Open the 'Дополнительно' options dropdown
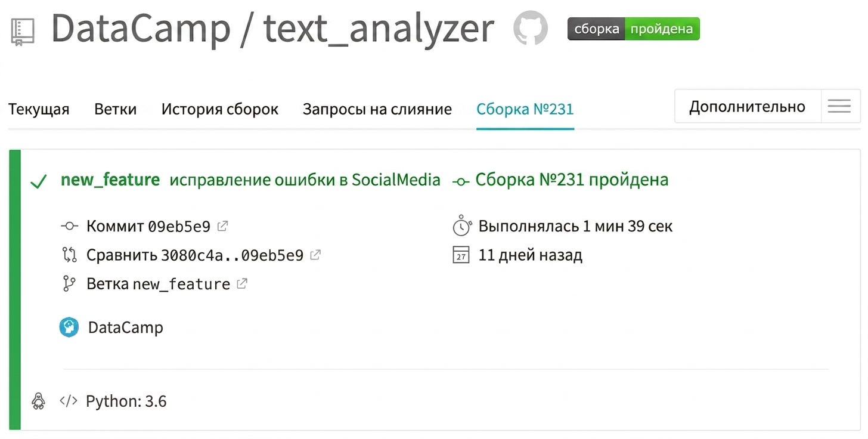 coord(748,106)
